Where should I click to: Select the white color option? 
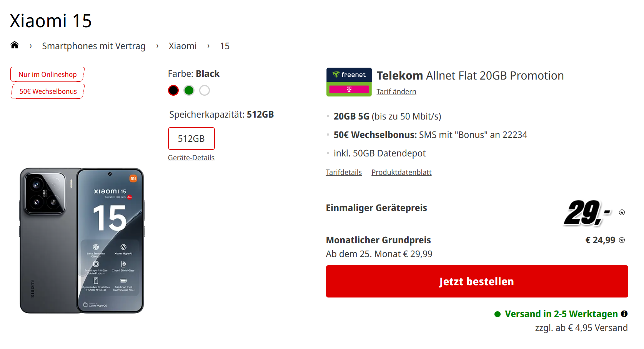205,90
